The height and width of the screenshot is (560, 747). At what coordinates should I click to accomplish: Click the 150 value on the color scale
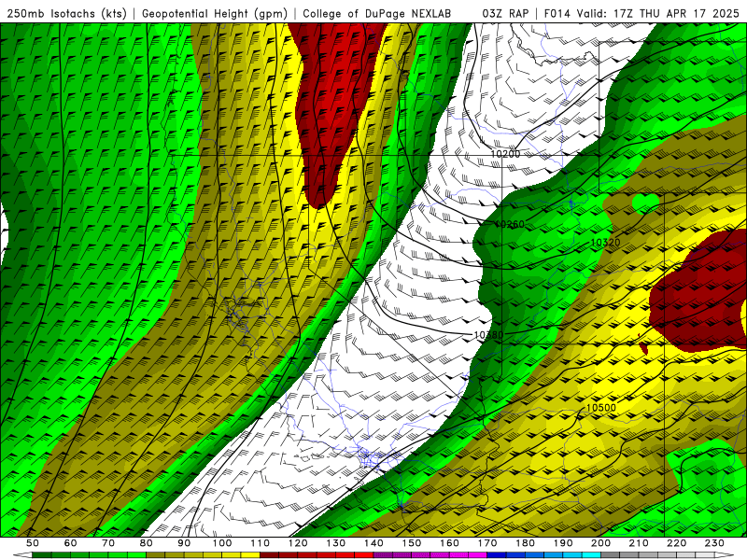coord(412,543)
